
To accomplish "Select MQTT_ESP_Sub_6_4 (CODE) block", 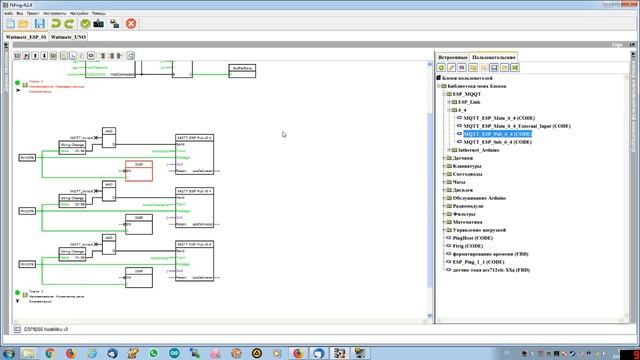I will pos(498,142).
